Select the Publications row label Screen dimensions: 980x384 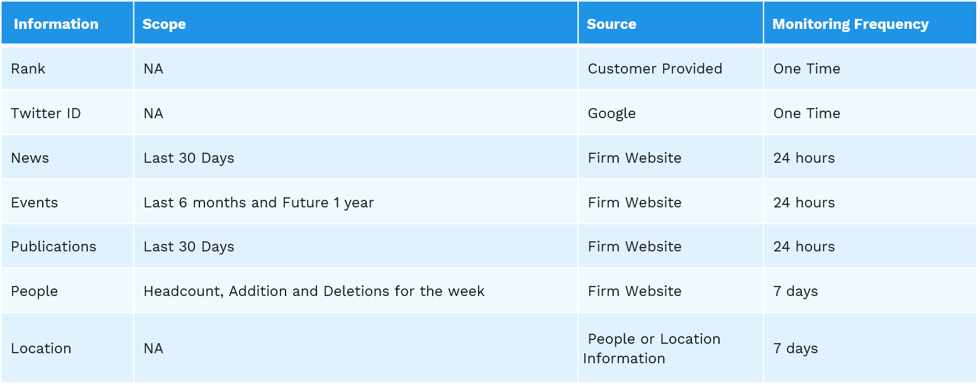coord(53,246)
